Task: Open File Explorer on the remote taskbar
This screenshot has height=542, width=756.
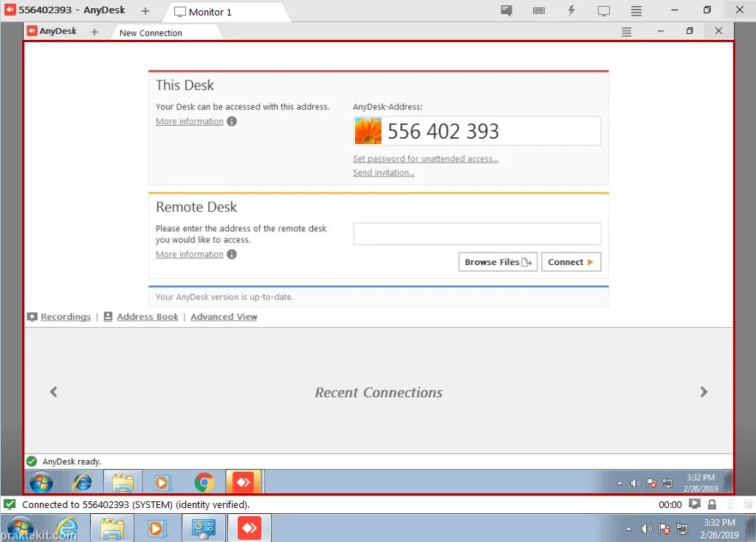Action: click(x=123, y=482)
